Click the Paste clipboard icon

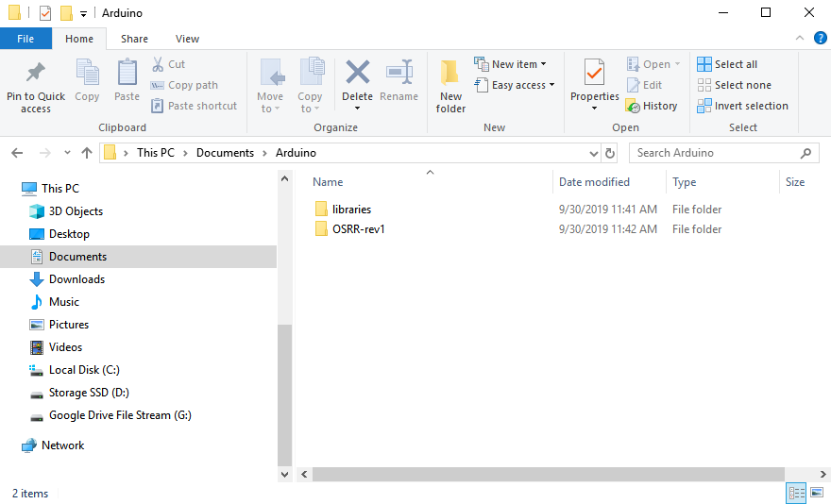click(x=127, y=73)
